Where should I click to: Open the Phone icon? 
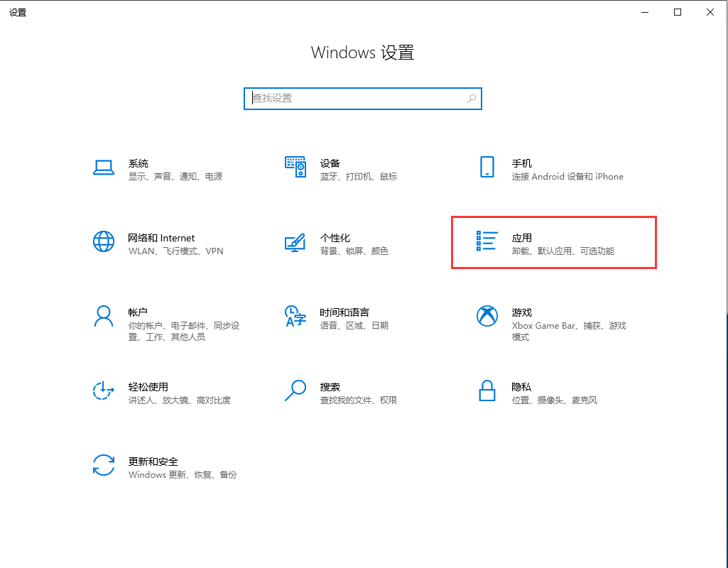click(x=487, y=167)
